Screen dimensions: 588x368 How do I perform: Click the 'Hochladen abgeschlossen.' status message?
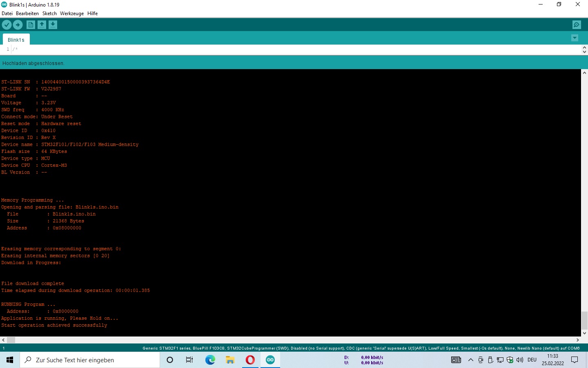click(33, 63)
